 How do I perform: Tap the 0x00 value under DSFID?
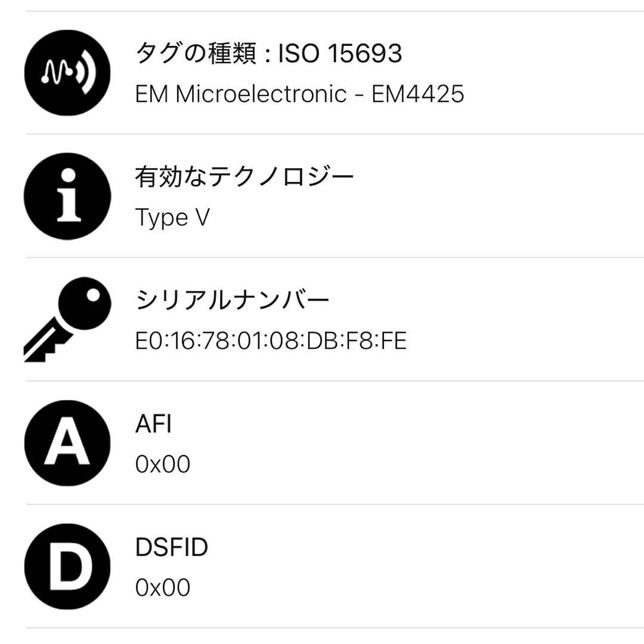163,588
